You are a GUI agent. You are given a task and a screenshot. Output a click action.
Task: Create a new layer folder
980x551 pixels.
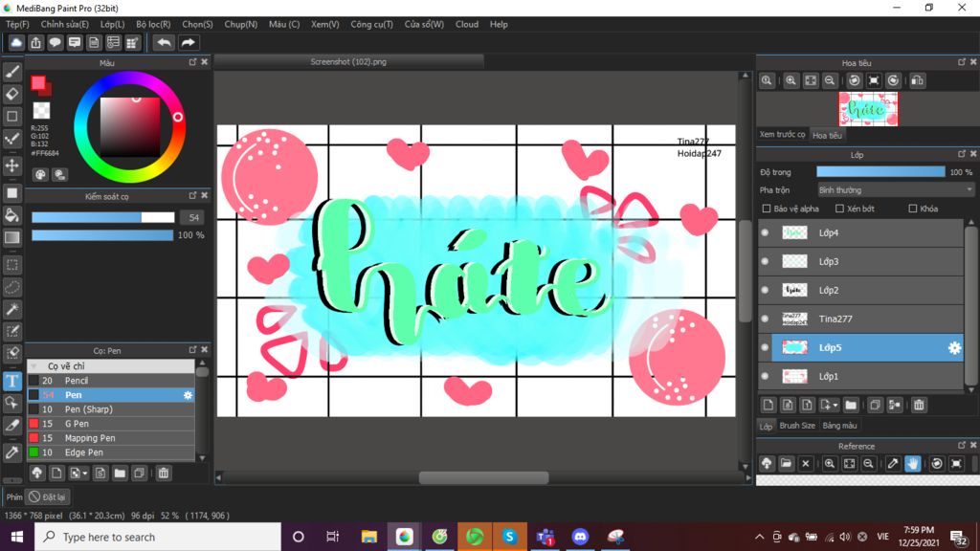[851, 405]
